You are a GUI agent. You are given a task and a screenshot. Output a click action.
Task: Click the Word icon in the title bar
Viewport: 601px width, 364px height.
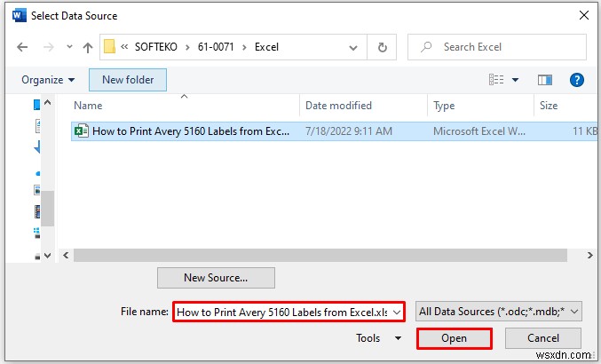(20, 16)
